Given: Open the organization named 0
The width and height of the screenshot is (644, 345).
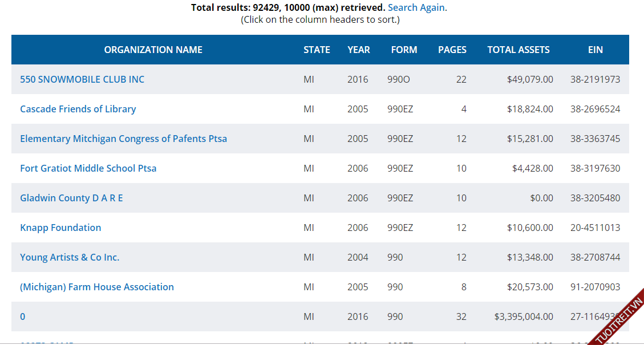Looking at the screenshot, I should pos(23,317).
